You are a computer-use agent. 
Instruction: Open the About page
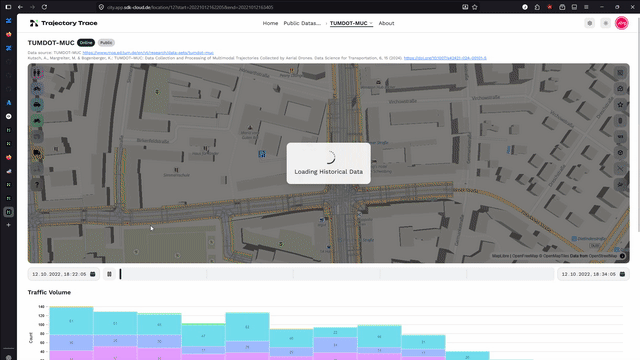click(x=386, y=23)
